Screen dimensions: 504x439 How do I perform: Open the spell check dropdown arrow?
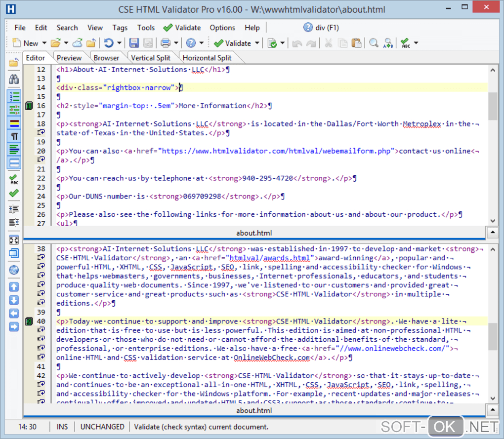coord(416,43)
